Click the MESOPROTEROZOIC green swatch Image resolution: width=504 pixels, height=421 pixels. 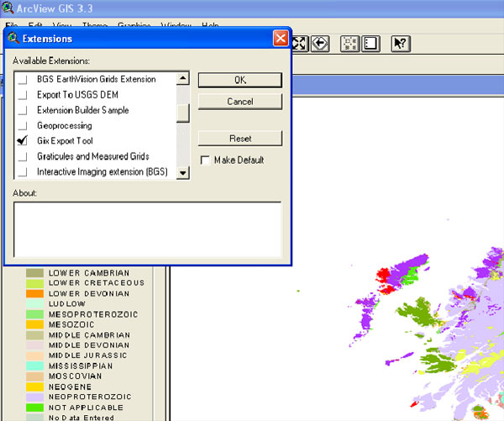pos(34,314)
